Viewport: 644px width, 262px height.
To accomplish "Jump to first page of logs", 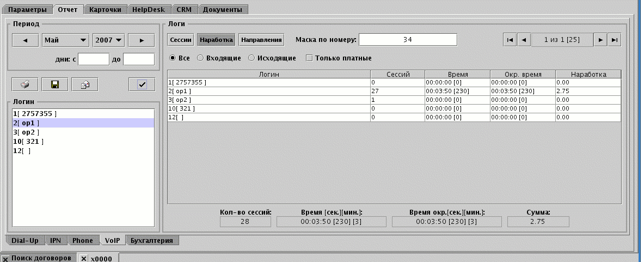I will 510,40.
